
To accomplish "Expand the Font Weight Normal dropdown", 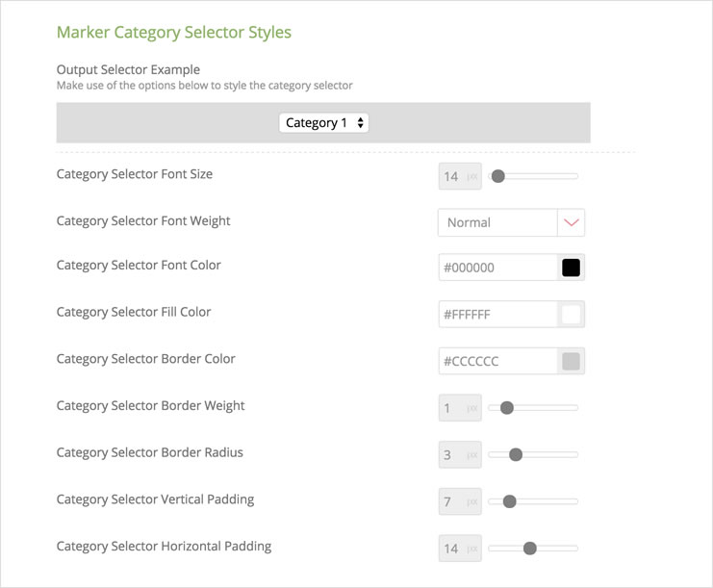I will 497,222.
